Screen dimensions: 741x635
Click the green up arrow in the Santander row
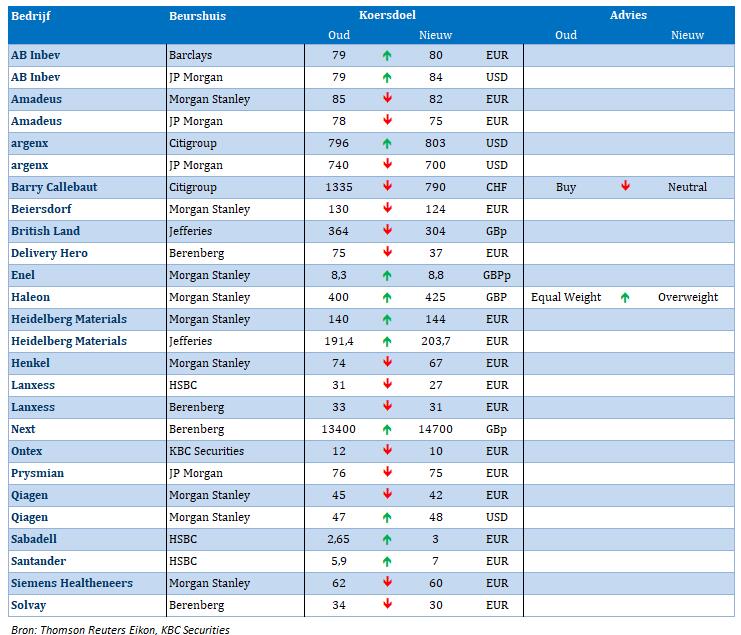click(387, 561)
